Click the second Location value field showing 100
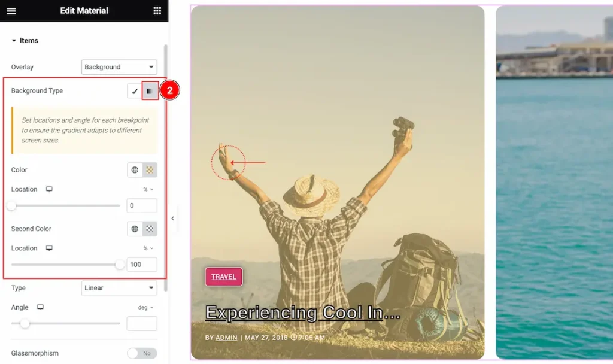The width and height of the screenshot is (613, 364). (x=142, y=264)
